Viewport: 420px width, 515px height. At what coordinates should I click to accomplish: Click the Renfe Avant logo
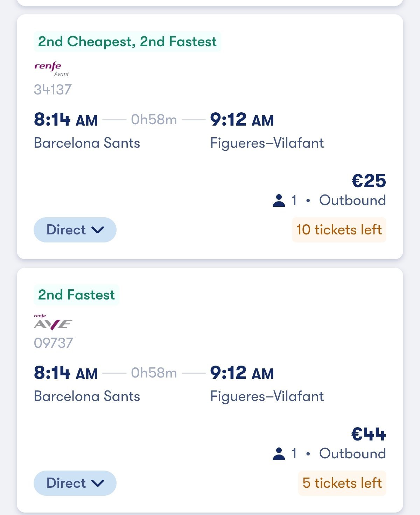point(51,69)
